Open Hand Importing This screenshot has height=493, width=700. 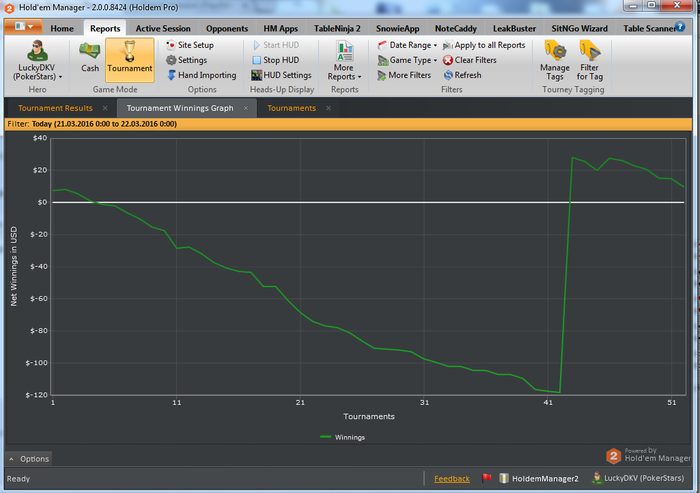202,75
